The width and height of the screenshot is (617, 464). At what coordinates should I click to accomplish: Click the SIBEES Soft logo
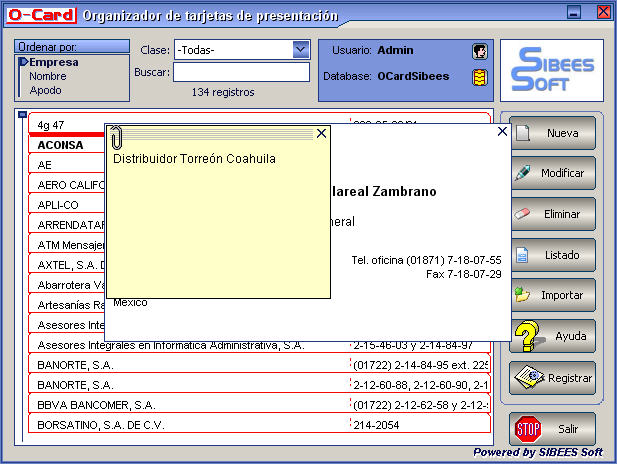point(552,70)
